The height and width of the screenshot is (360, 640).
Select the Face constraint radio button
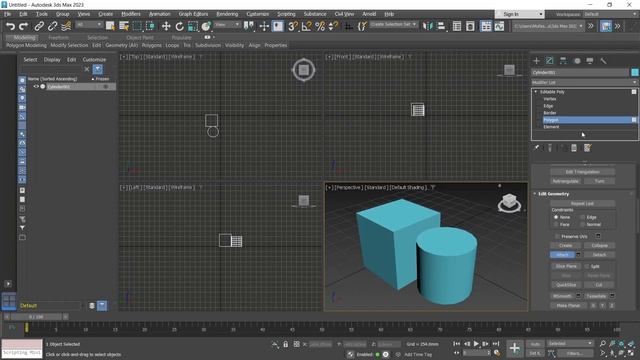(x=556, y=224)
